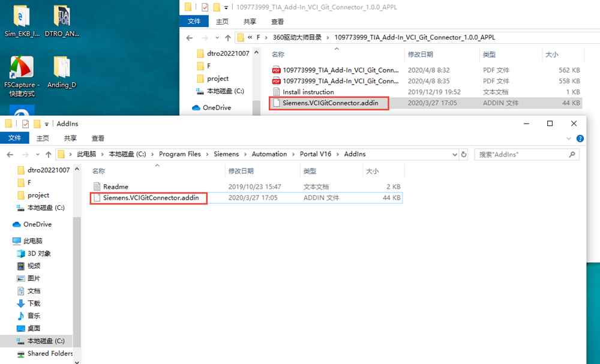This screenshot has height=364, width=600.
Task: Open dtro20221007 folder in AddIns sidebar
Action: [43, 170]
